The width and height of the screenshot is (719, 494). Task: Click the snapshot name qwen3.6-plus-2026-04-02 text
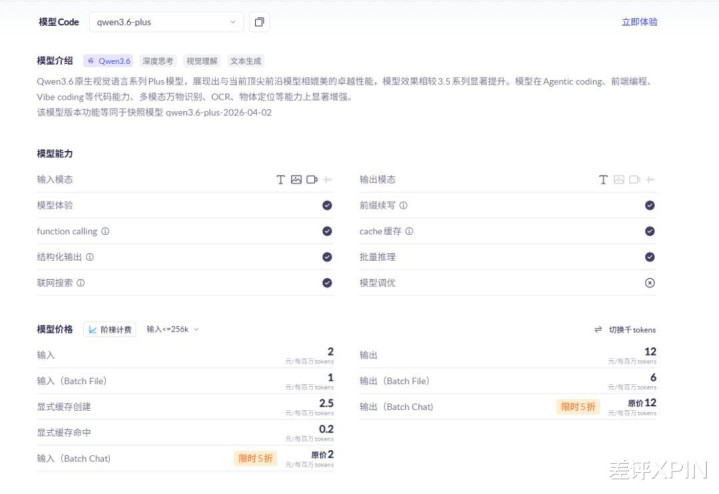tap(218, 112)
